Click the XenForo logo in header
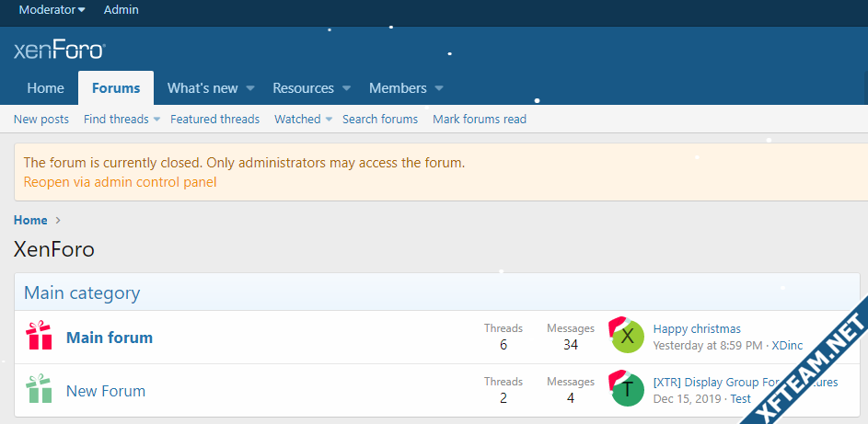The width and height of the screenshot is (868, 424). 60,52
